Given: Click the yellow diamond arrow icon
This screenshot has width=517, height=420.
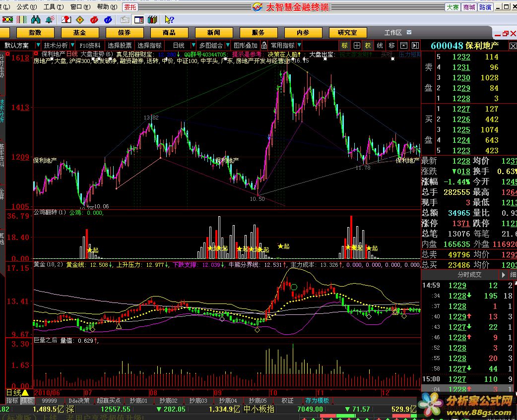Looking at the screenshot, I should tap(80, 20).
